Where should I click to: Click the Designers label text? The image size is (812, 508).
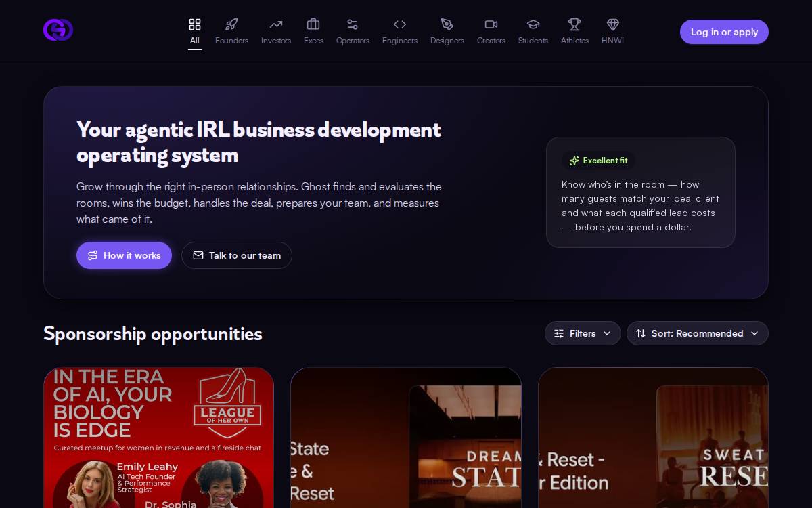coord(447,41)
